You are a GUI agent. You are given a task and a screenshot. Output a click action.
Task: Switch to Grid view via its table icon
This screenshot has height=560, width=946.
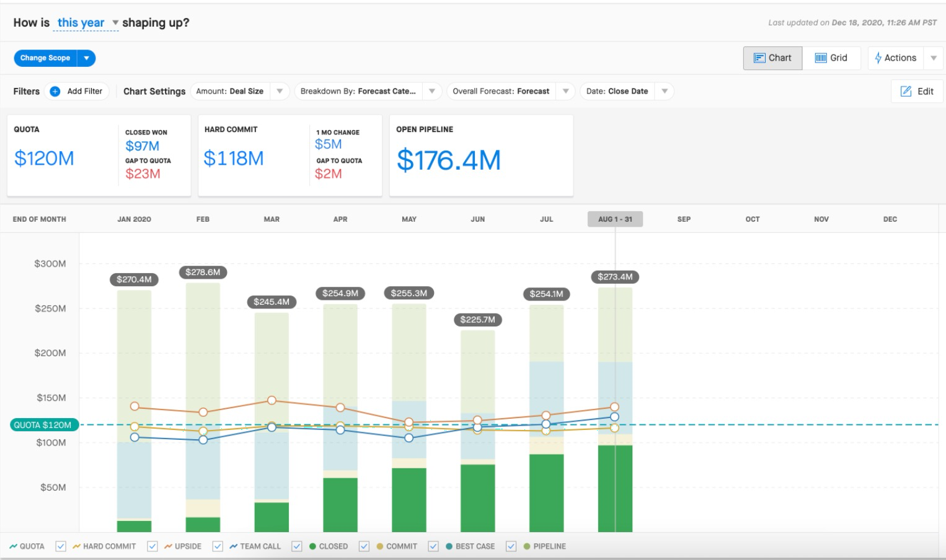[x=821, y=58]
